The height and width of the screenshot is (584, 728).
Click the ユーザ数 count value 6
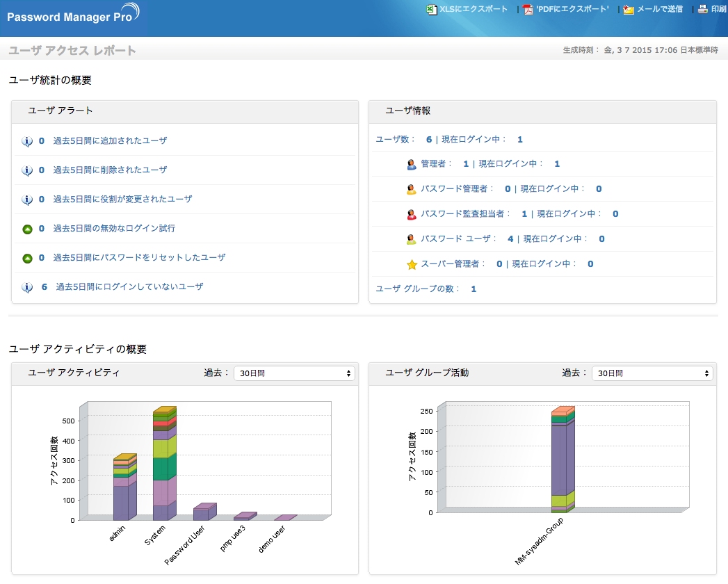click(x=429, y=140)
